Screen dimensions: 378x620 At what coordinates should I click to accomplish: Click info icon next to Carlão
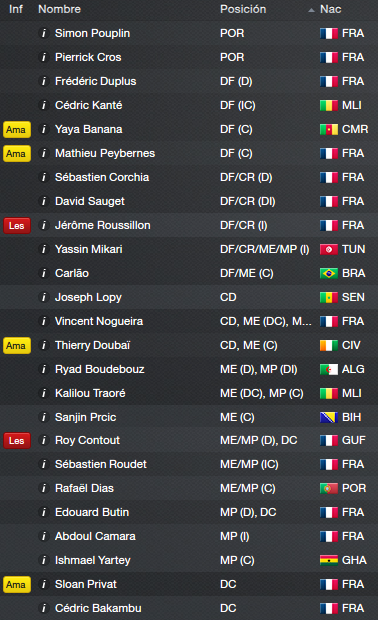(x=43, y=273)
